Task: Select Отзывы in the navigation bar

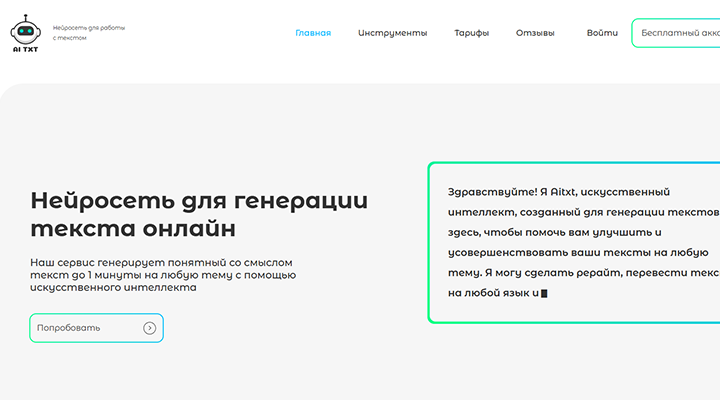Action: 535,33
